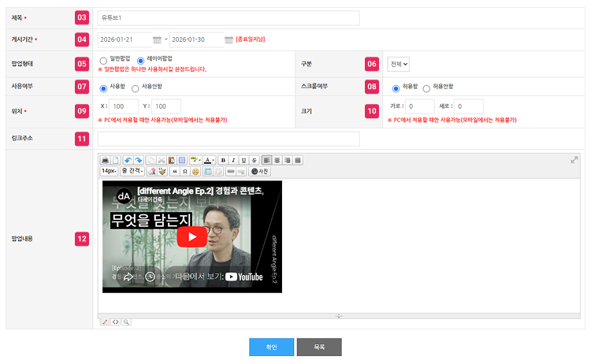Image resolution: width=591 pixels, height=364 pixels.
Task: Click the Y position input field
Action: click(166, 106)
